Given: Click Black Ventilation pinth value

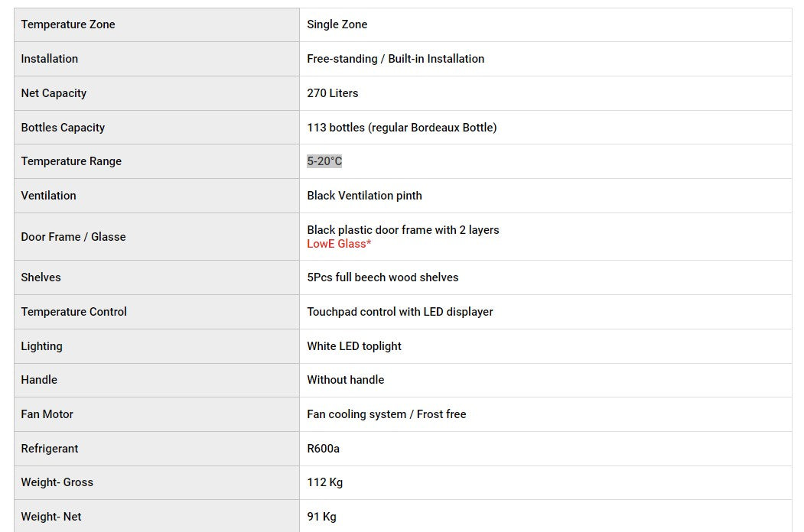Looking at the screenshot, I should tap(364, 195).
